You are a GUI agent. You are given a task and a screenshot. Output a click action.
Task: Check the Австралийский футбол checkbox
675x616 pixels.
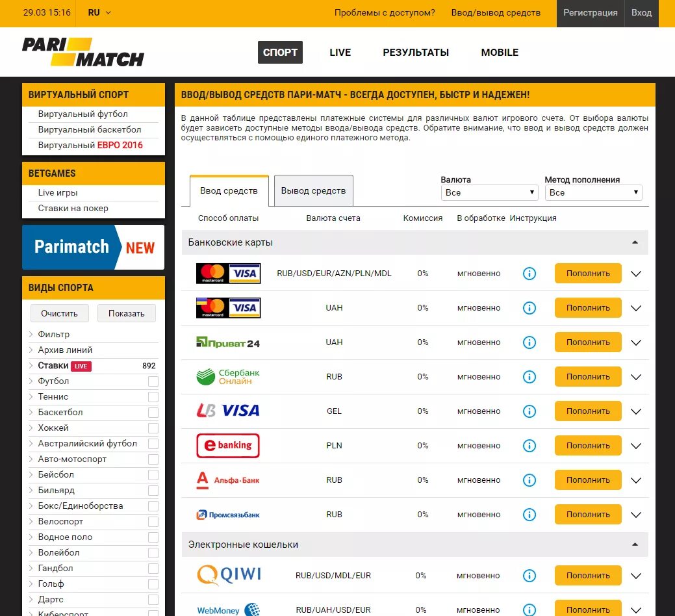click(153, 444)
